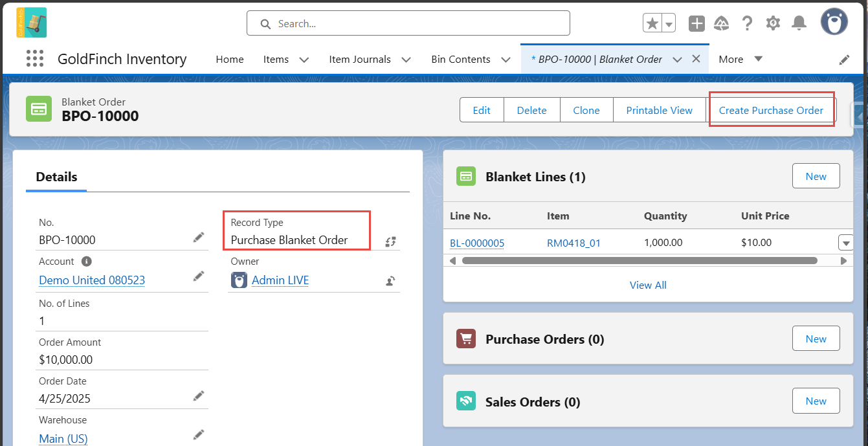The width and height of the screenshot is (868, 446).
Task: Click New in Sales Orders
Action: tap(816, 401)
